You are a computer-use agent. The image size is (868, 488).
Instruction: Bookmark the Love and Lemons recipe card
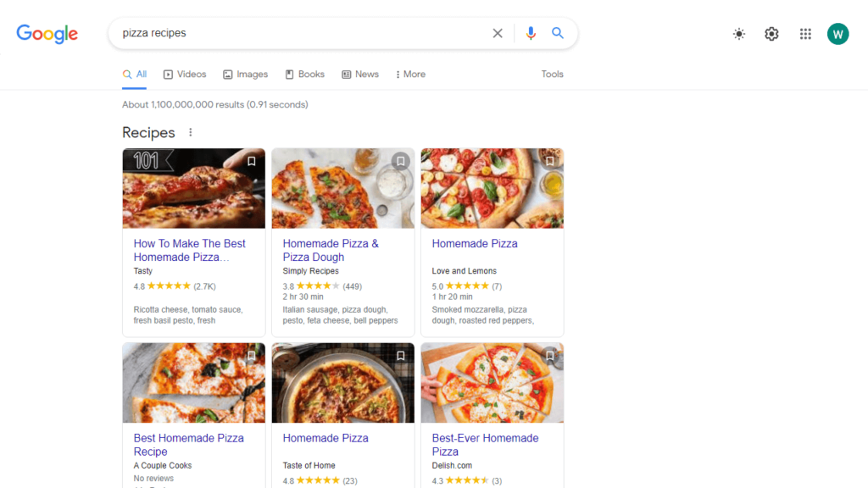tap(549, 161)
